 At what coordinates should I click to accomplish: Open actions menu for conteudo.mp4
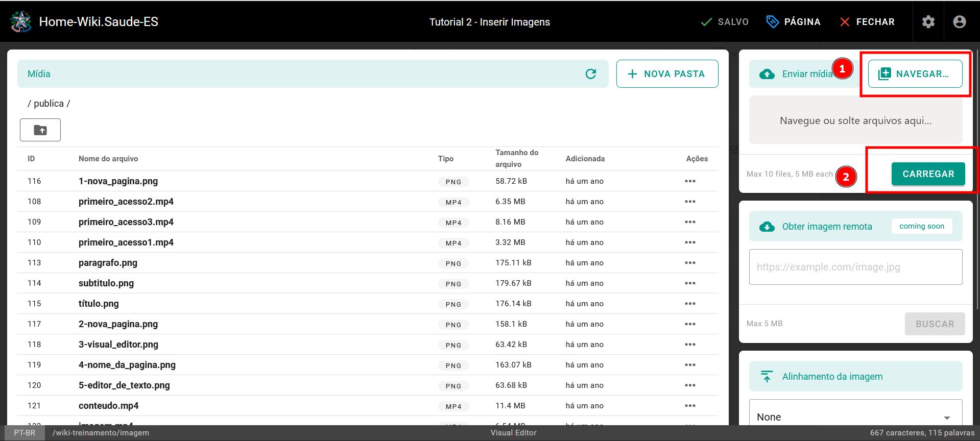click(x=690, y=406)
